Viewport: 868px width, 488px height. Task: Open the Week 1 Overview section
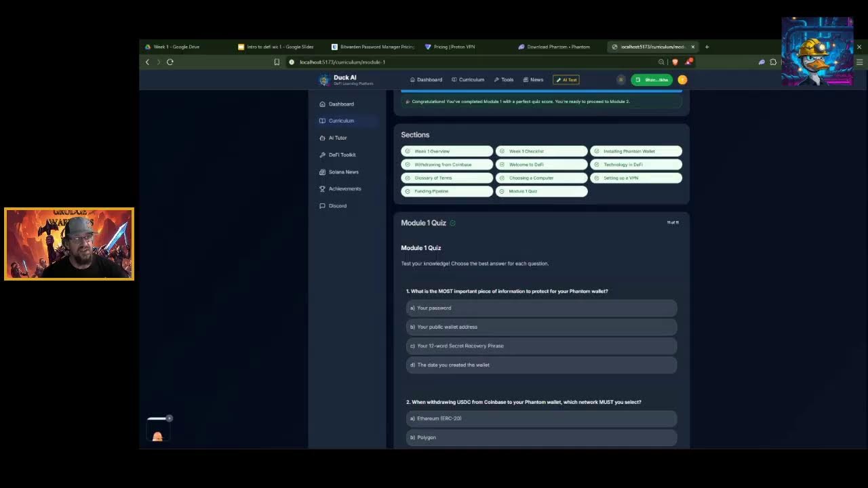(x=447, y=151)
